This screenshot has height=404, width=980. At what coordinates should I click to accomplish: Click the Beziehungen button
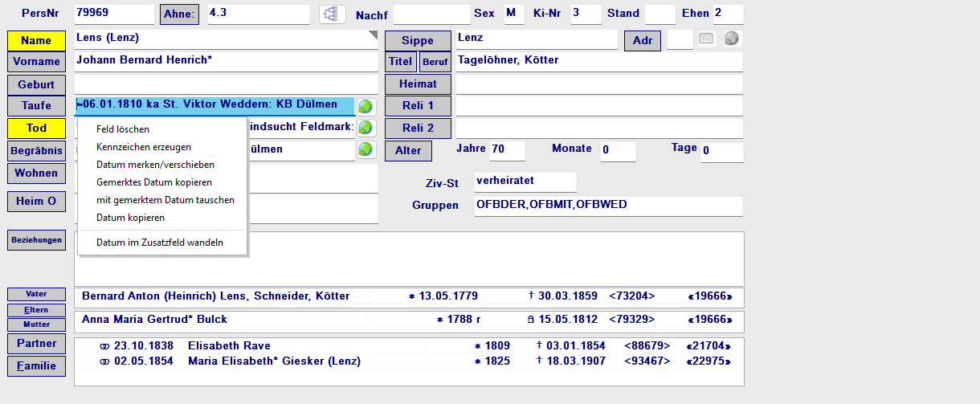[36, 240]
